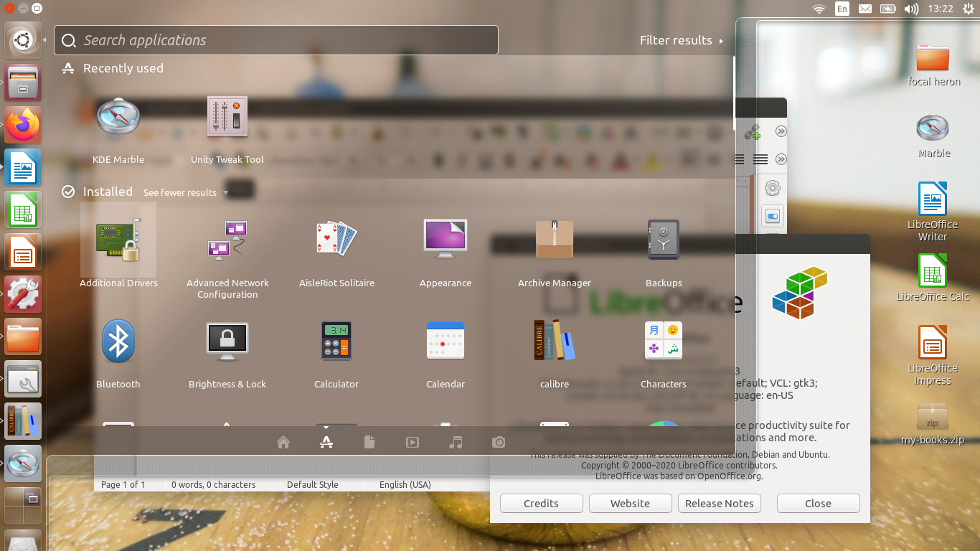Image resolution: width=980 pixels, height=551 pixels.
Task: Select LibreOffice Calc desktop shortcut
Action: pyautogui.click(x=933, y=277)
